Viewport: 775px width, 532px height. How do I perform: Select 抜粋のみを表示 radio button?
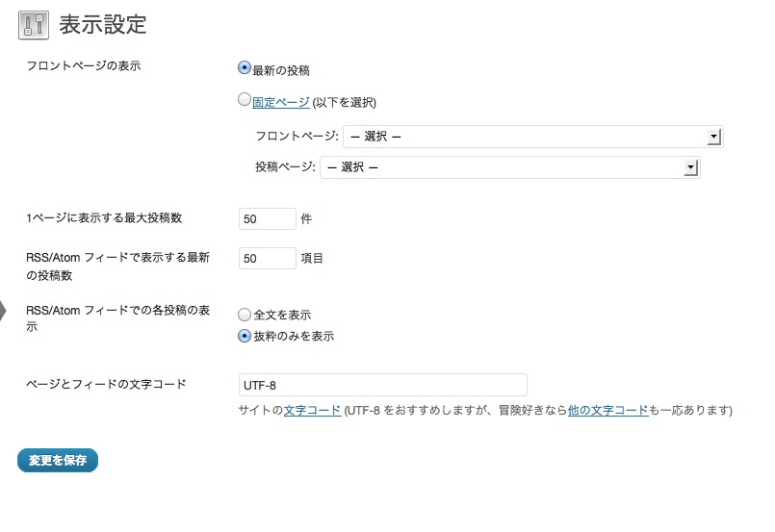[x=245, y=336]
